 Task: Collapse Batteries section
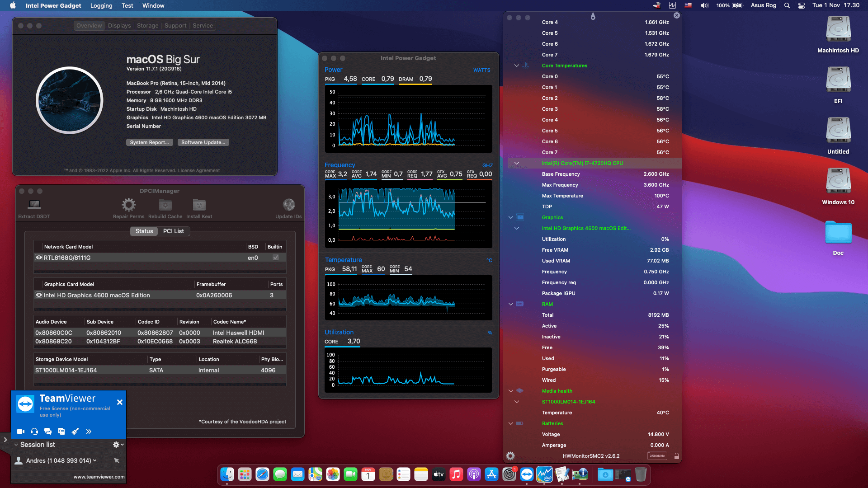[x=511, y=423]
